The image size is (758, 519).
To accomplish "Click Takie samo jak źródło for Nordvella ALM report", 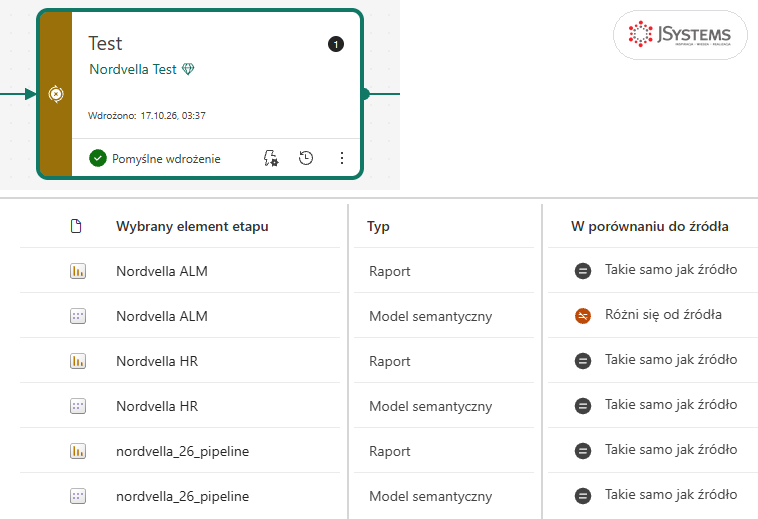I will pos(671,270).
